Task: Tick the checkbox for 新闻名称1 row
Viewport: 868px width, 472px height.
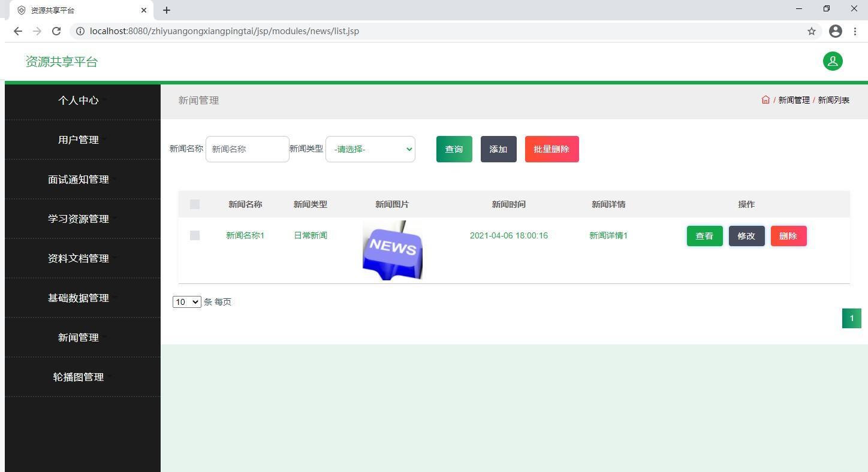Action: pos(195,235)
